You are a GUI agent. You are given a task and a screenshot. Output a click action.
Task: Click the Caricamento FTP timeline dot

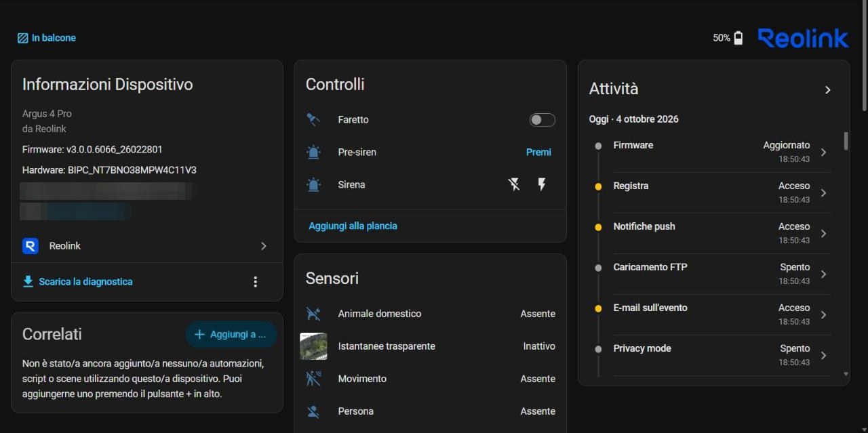[x=598, y=268]
